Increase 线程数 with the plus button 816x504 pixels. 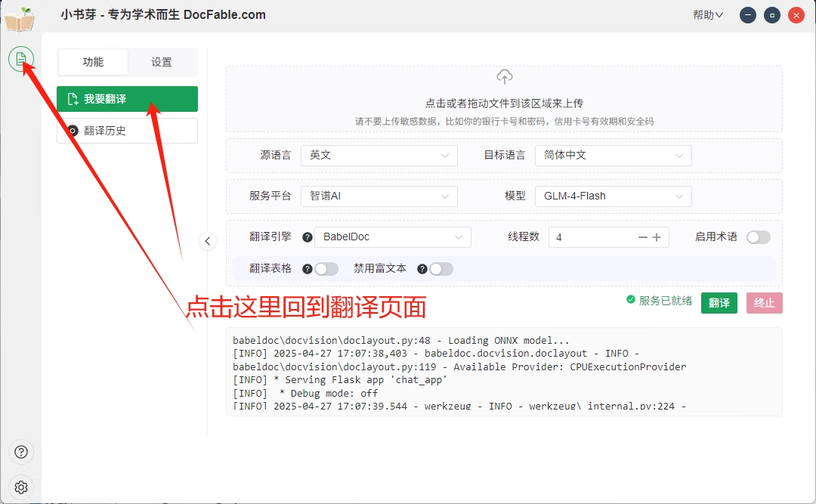point(657,237)
